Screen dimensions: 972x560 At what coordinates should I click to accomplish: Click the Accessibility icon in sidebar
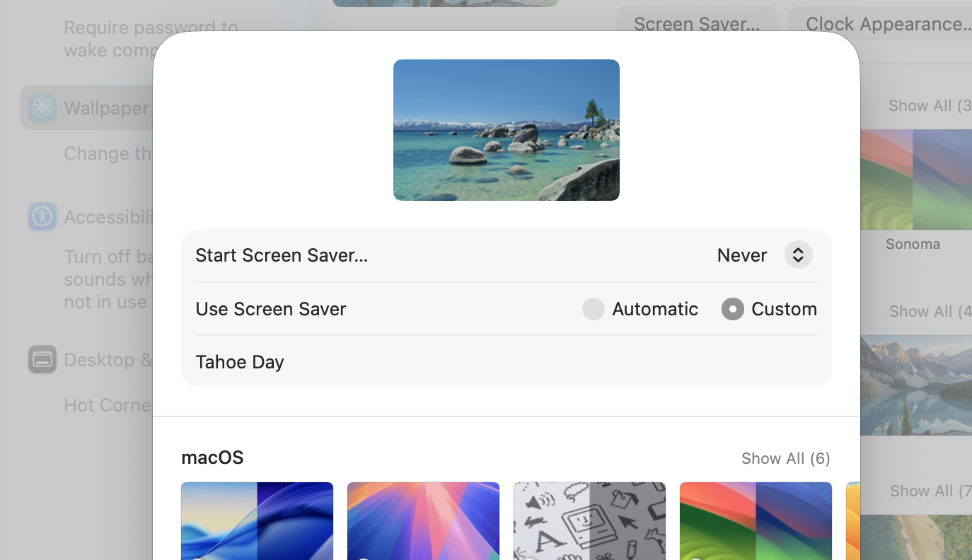pos(42,216)
